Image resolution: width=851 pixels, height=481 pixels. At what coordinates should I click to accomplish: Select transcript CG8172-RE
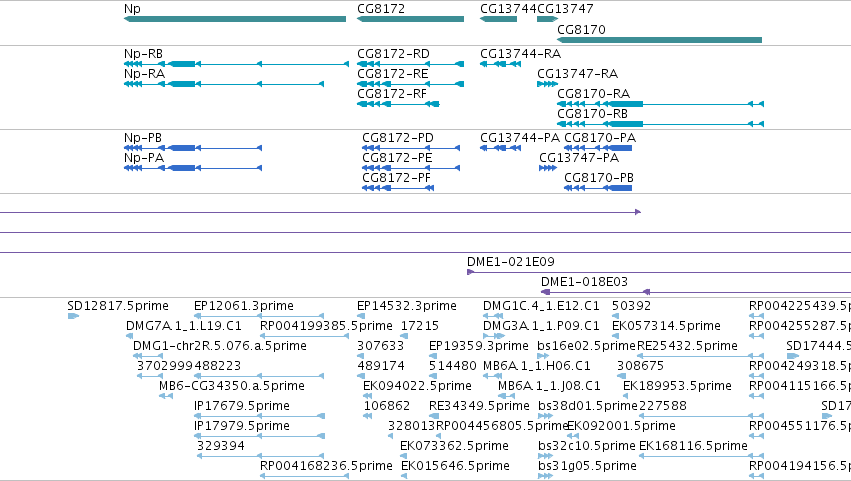pos(393,74)
